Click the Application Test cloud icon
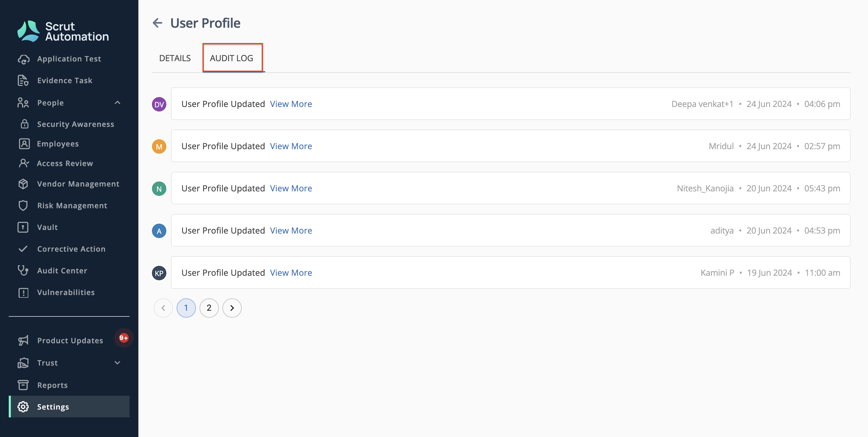The width and height of the screenshot is (868, 437). click(x=23, y=59)
